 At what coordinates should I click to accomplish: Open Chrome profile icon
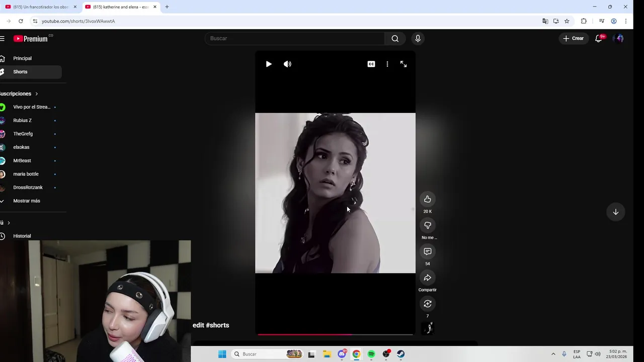[x=614, y=21]
